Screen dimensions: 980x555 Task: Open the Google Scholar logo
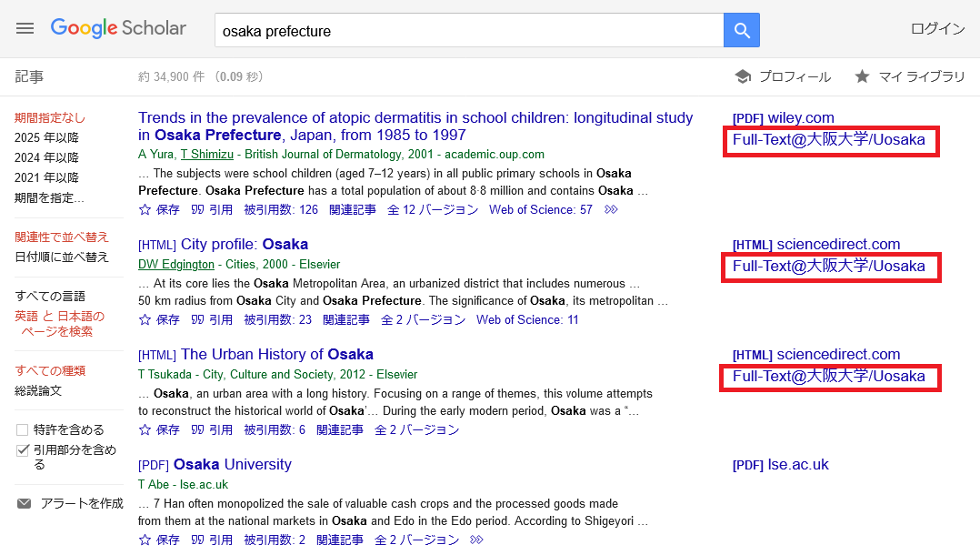click(x=118, y=28)
